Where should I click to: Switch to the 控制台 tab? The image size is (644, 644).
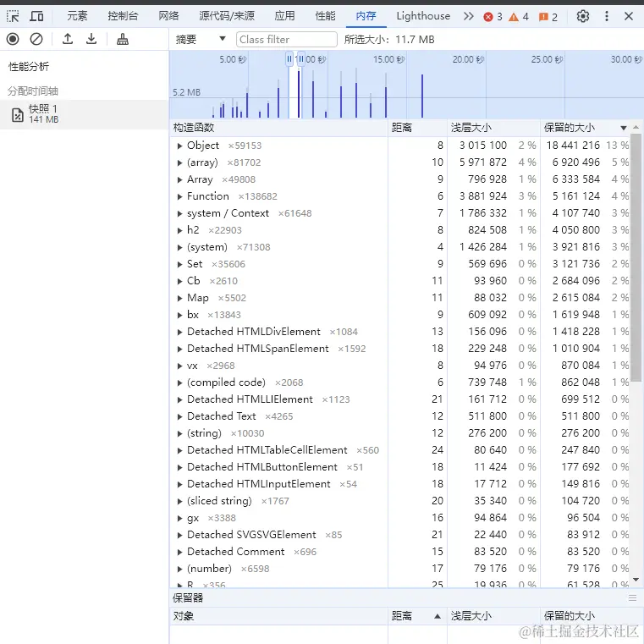pyautogui.click(x=123, y=16)
